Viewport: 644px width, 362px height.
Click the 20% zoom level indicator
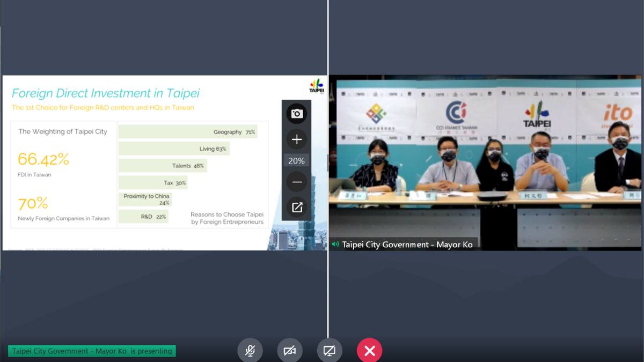point(297,161)
